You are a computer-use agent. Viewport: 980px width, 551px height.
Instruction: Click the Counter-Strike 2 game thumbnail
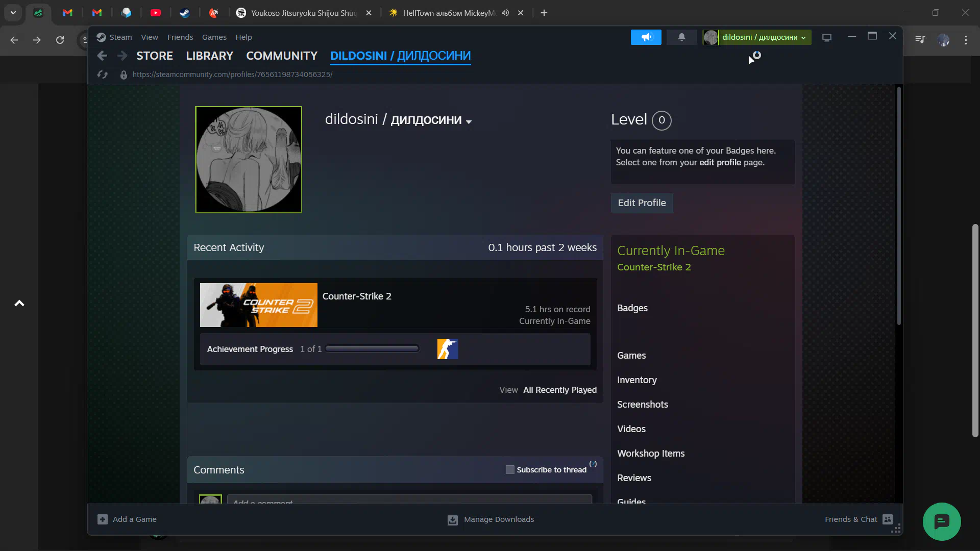259,305
